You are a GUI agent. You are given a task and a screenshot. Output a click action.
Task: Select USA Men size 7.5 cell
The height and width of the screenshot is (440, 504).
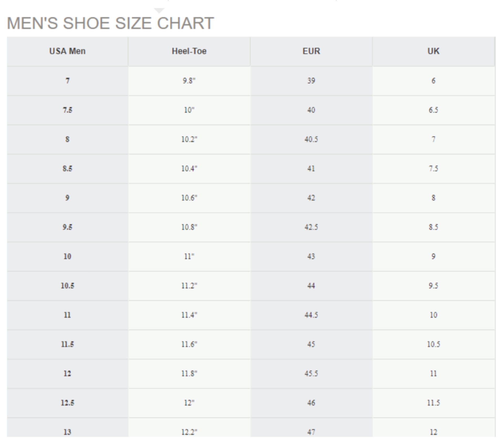[x=67, y=110]
